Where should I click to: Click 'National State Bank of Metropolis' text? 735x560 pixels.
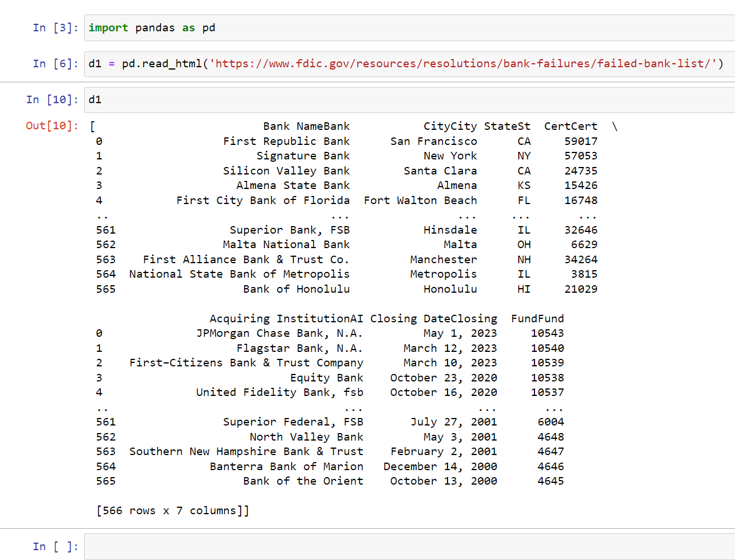[239, 274]
